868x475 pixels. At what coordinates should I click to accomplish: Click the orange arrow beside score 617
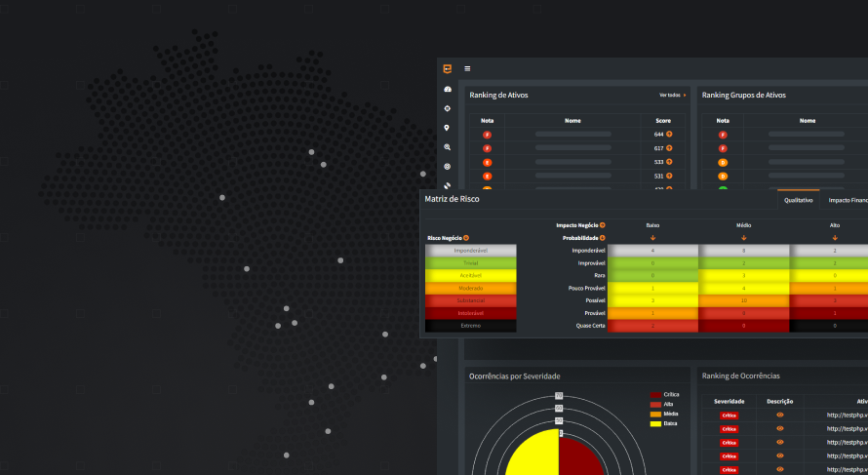pos(669,147)
